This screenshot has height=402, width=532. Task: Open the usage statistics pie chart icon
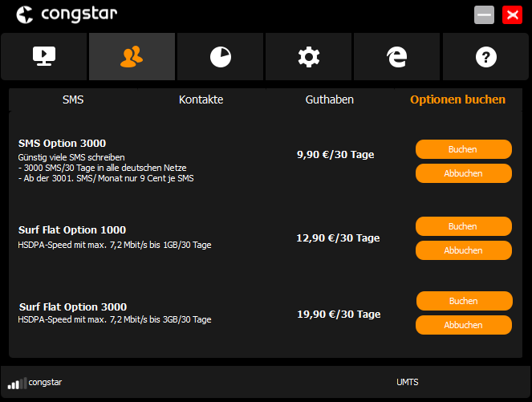(x=220, y=57)
